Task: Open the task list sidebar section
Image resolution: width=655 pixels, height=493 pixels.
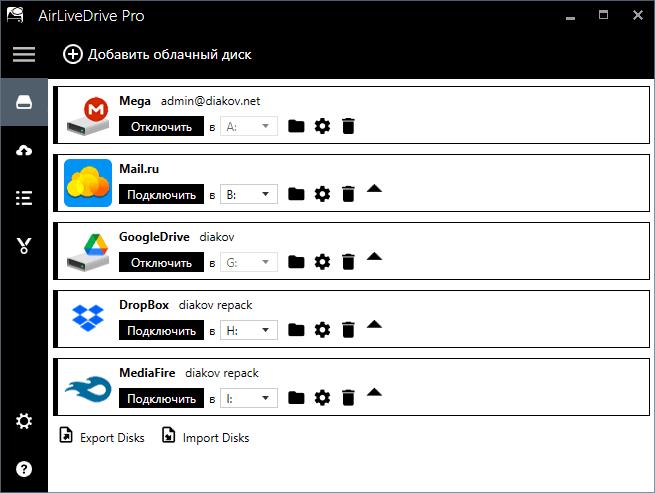Action: pyautogui.click(x=23, y=197)
